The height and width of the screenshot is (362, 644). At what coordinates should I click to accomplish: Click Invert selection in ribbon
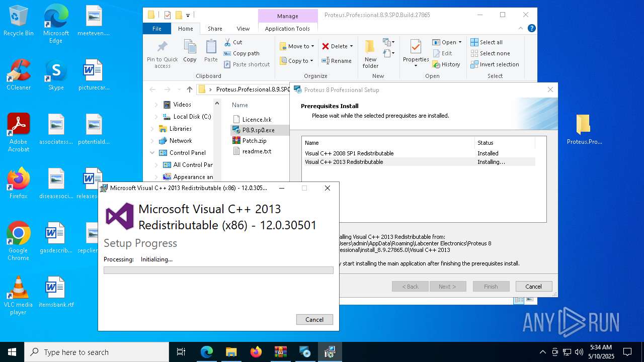(x=495, y=64)
